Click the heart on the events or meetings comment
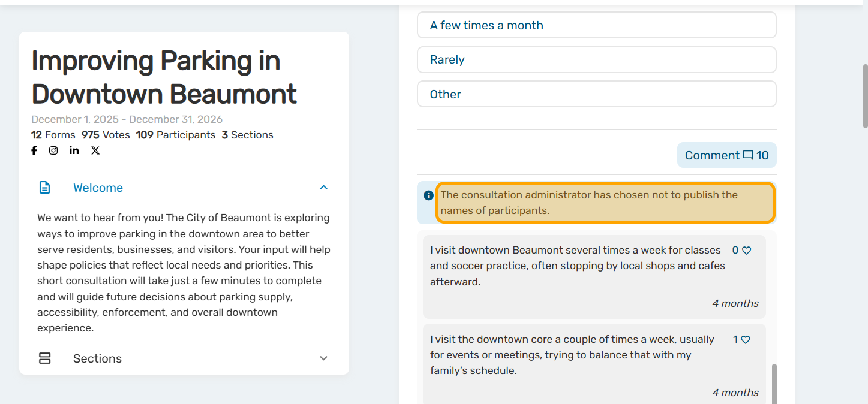 tap(746, 340)
